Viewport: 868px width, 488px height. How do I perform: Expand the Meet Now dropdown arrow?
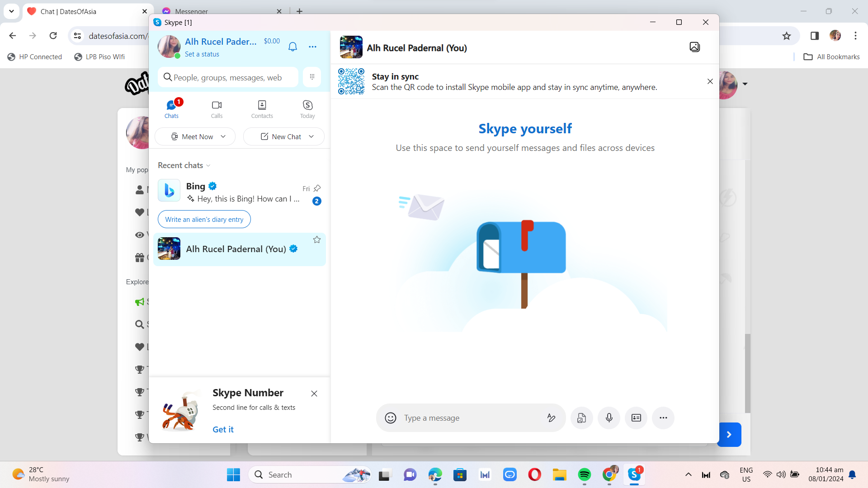click(x=223, y=136)
